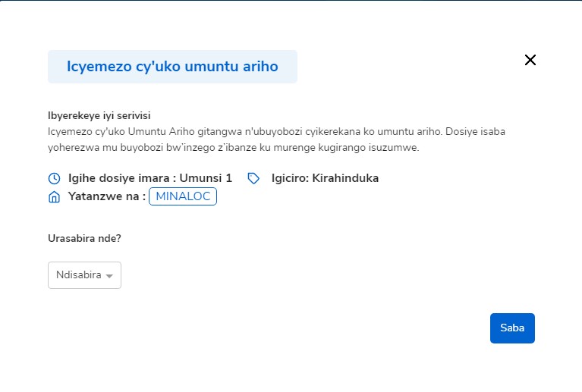
Task: Click the arrow caret in Ndisabira dropdown
Action: [x=110, y=276]
